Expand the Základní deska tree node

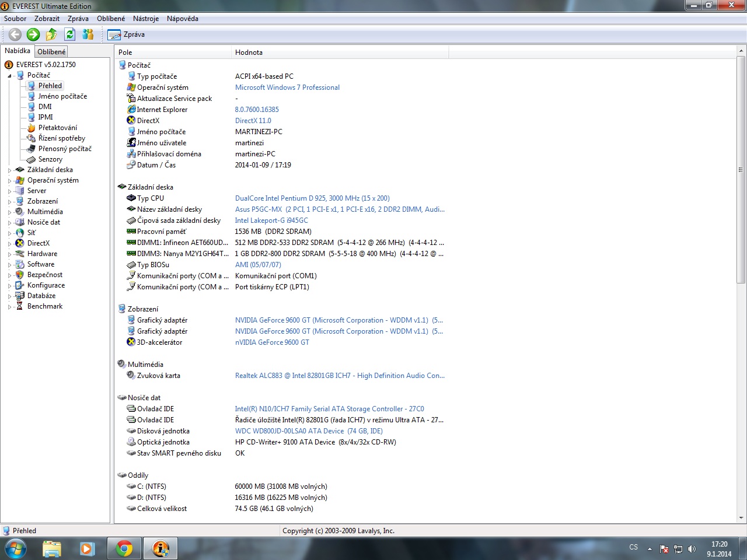coord(10,170)
